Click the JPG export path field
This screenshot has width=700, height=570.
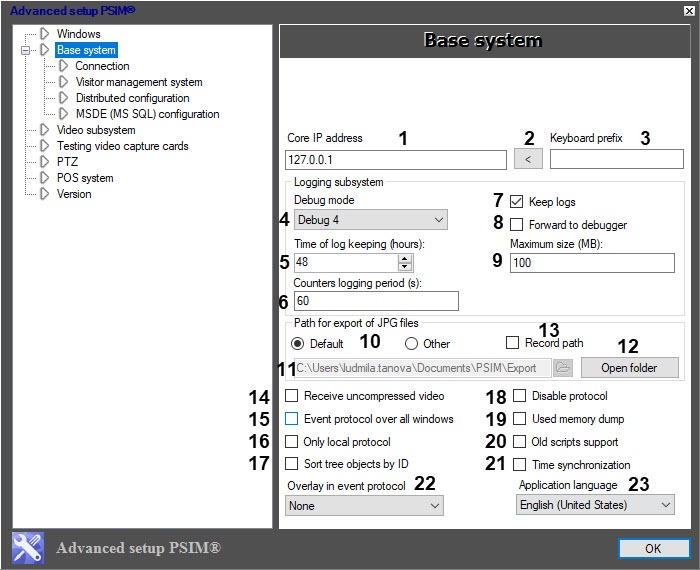click(x=423, y=368)
